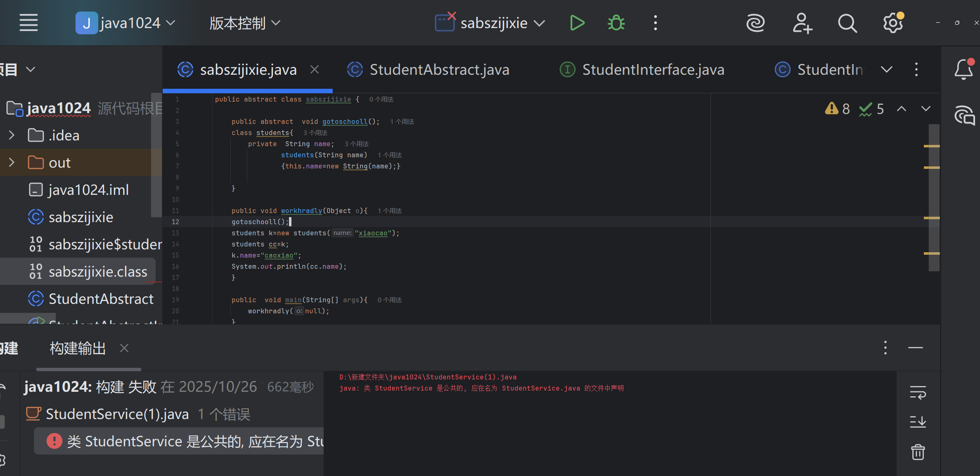Viewport: 980px width, 476px height.
Task: Close the sabszijixie.java tab
Action: (315, 69)
